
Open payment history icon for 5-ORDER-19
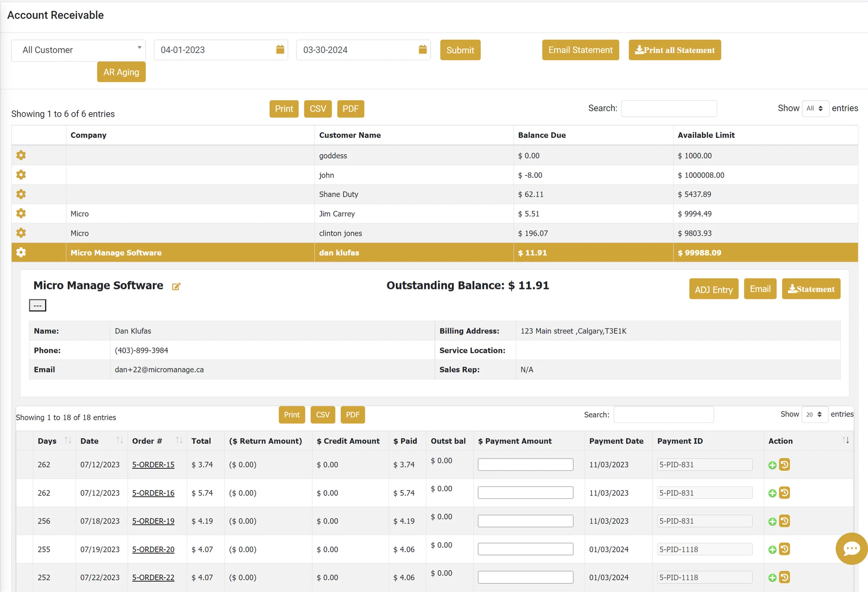pyautogui.click(x=784, y=521)
